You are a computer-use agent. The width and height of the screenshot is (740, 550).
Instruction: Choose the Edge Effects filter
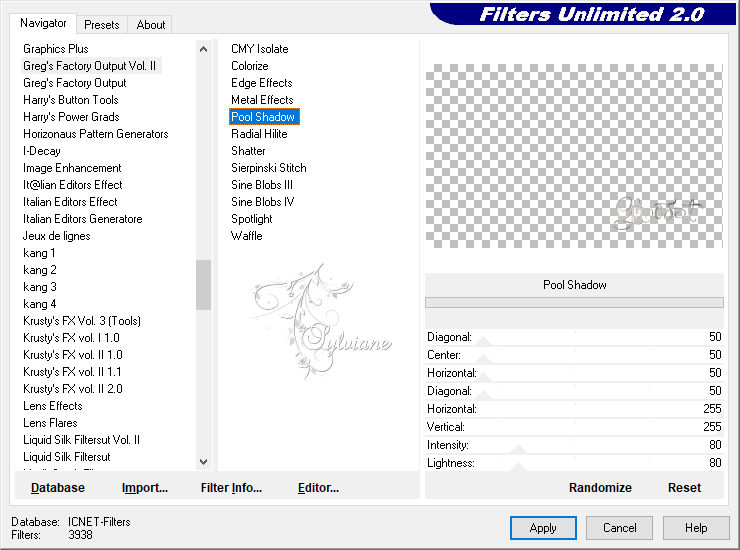(x=262, y=83)
